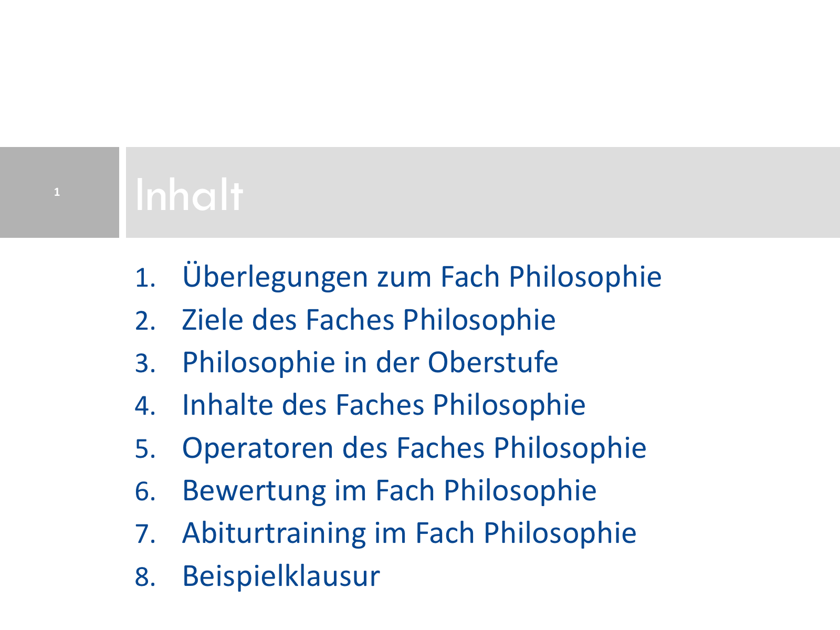This screenshot has height=630, width=840.
Task: Go to 'Philosophie in der Oberstufe'
Action: pyautogui.click(x=370, y=362)
